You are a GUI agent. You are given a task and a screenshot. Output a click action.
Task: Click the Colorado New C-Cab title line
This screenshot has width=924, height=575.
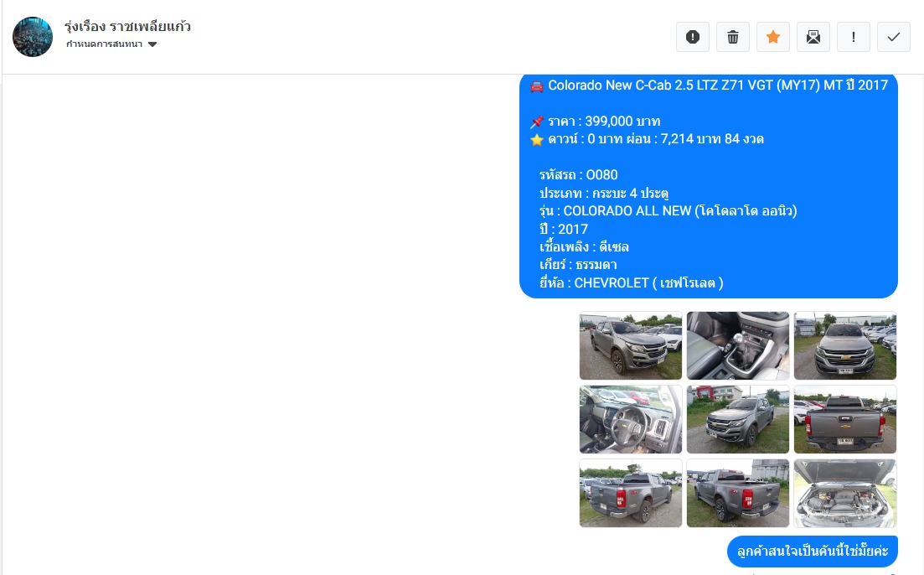(x=709, y=85)
